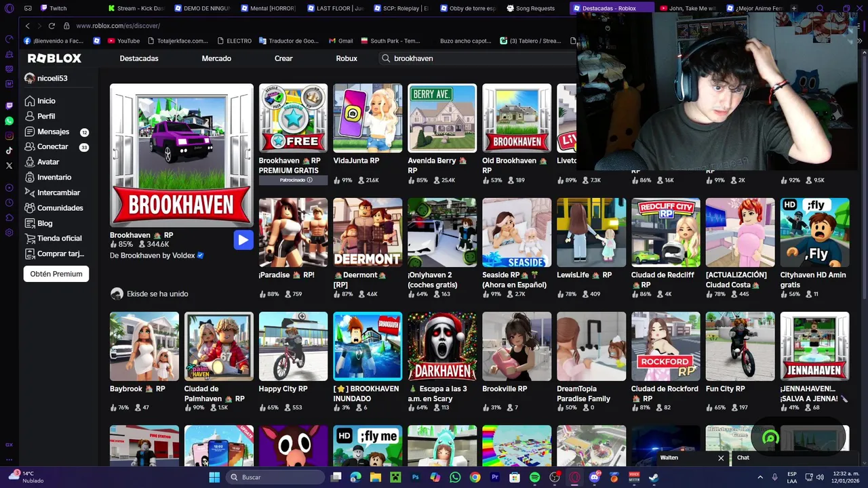Open the Cityhaven HD Amin gratis thumbnail
This screenshot has height=488, width=868.
coord(815,232)
